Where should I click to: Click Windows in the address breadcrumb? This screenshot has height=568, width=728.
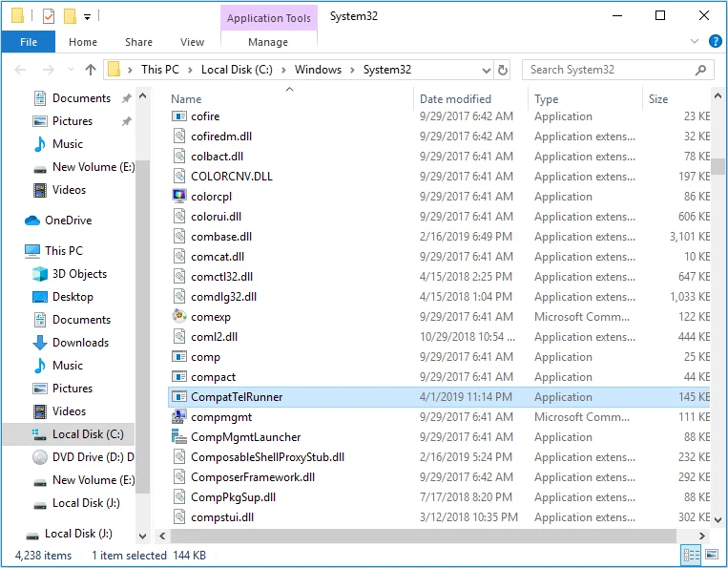pyautogui.click(x=318, y=70)
